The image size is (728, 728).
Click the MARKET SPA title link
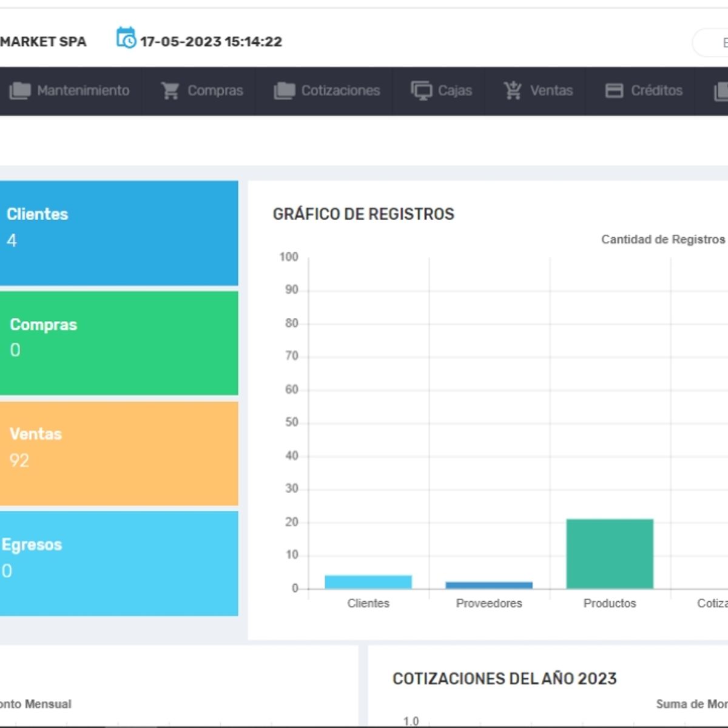click(42, 41)
